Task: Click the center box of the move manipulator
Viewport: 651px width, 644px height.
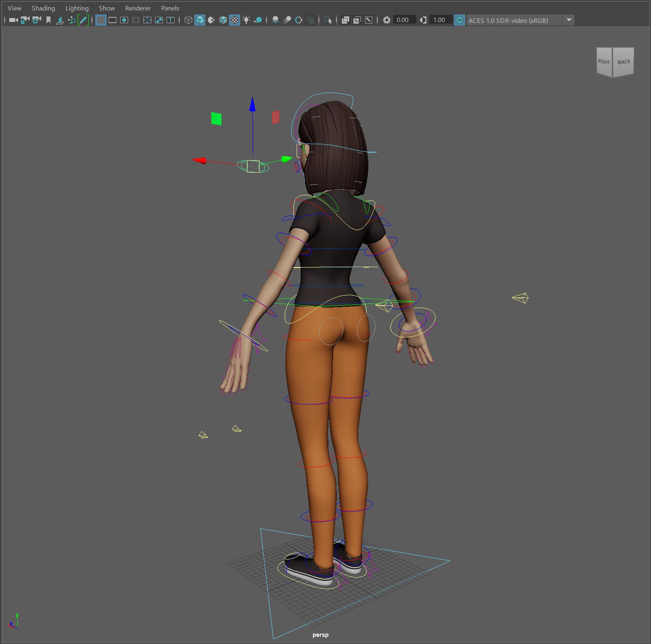Action: click(253, 166)
